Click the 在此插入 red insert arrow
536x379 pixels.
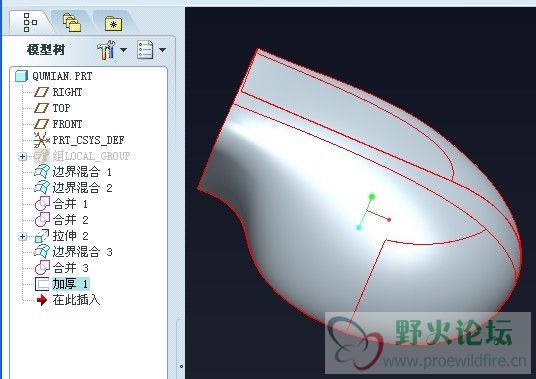42,300
